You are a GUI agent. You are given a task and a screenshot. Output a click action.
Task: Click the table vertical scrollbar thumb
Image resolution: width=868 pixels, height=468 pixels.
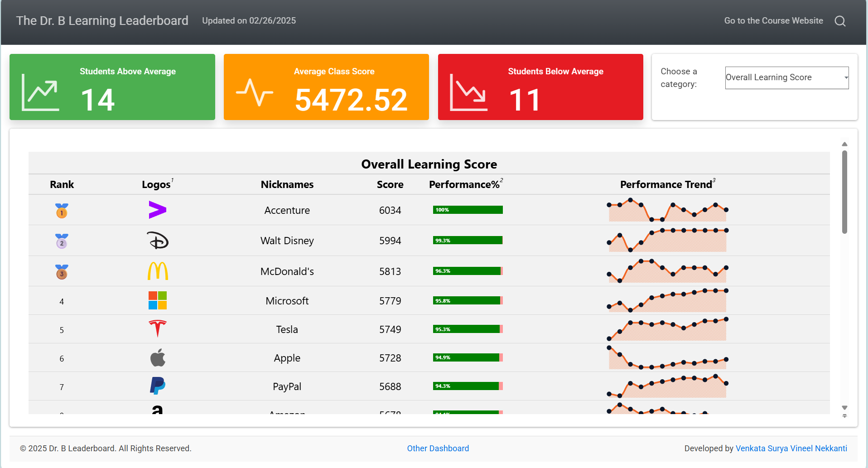[844, 192]
